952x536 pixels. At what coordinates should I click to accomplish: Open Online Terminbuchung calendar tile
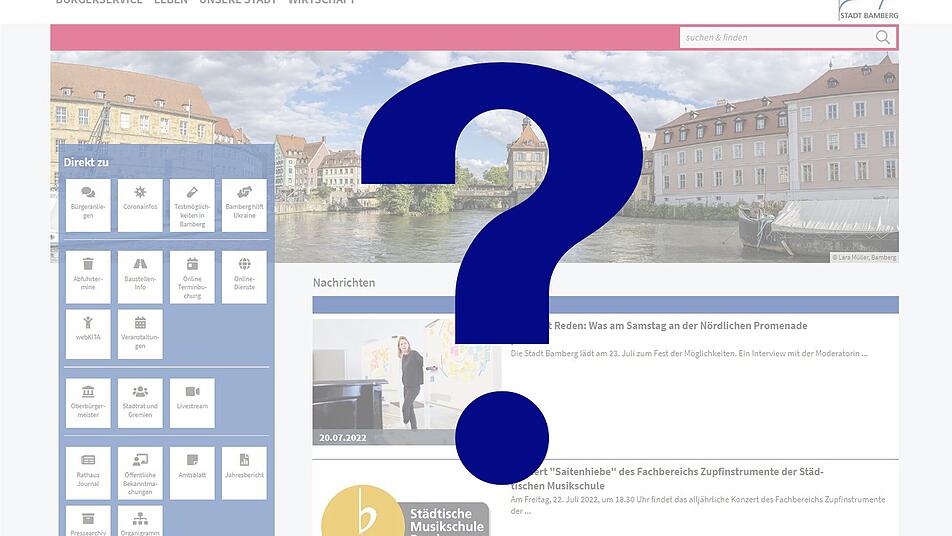(192, 277)
